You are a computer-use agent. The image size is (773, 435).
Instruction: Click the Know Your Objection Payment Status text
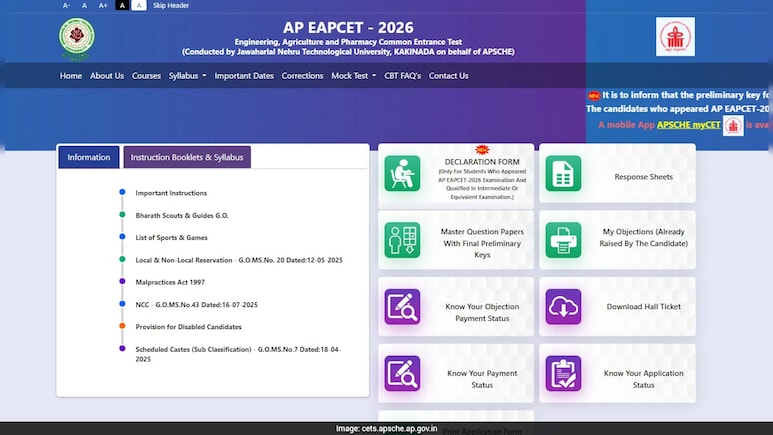(x=482, y=312)
